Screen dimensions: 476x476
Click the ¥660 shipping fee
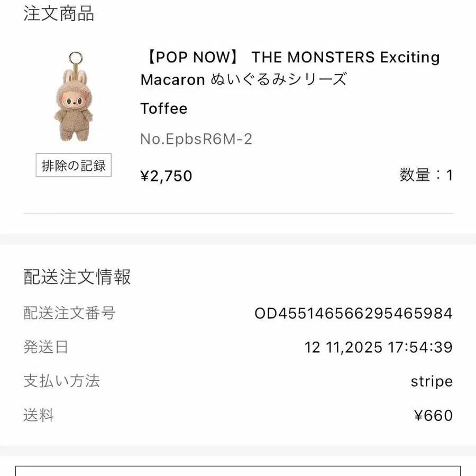click(433, 415)
